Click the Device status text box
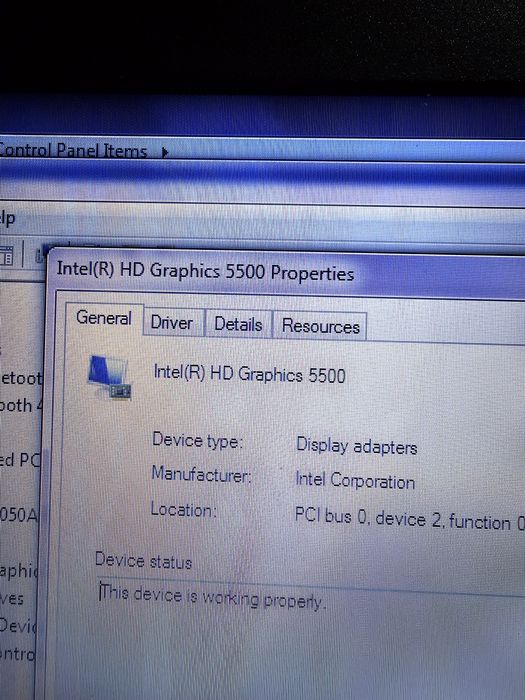525x700 pixels. pos(311,642)
